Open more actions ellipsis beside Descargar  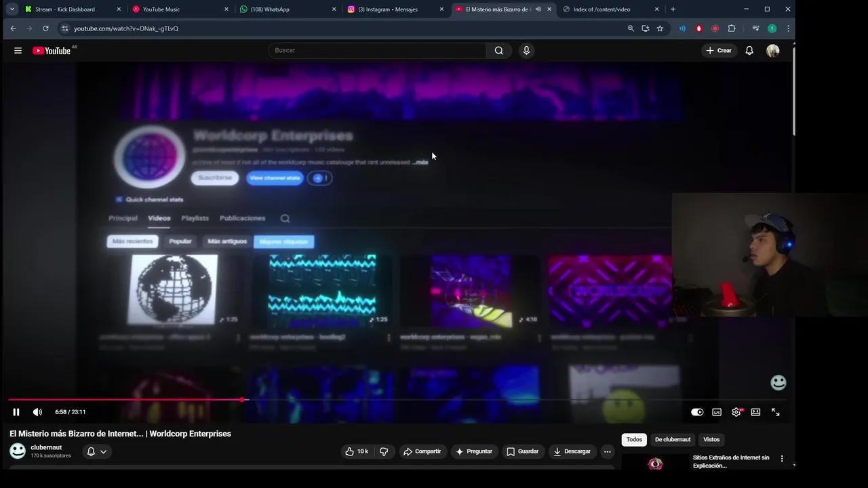click(x=608, y=451)
